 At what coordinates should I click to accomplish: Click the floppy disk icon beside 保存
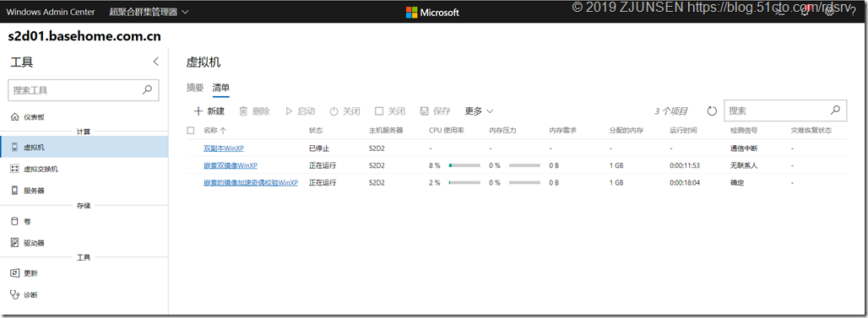point(425,111)
